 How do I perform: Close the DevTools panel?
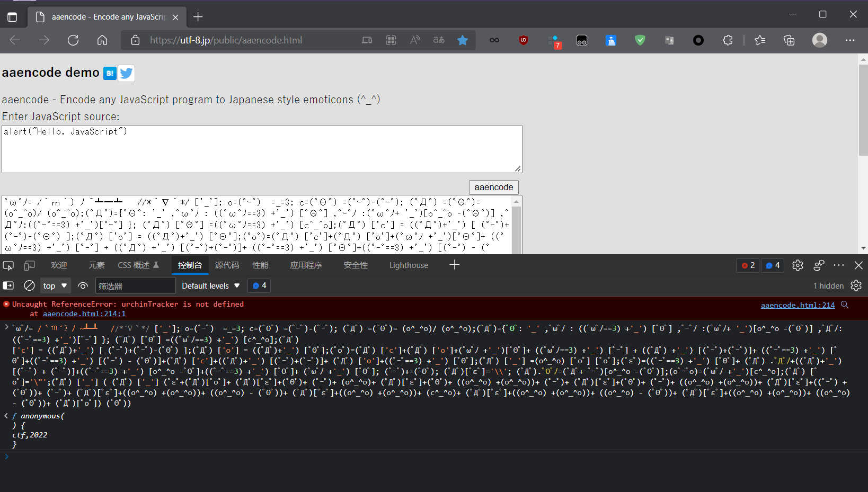(x=858, y=265)
